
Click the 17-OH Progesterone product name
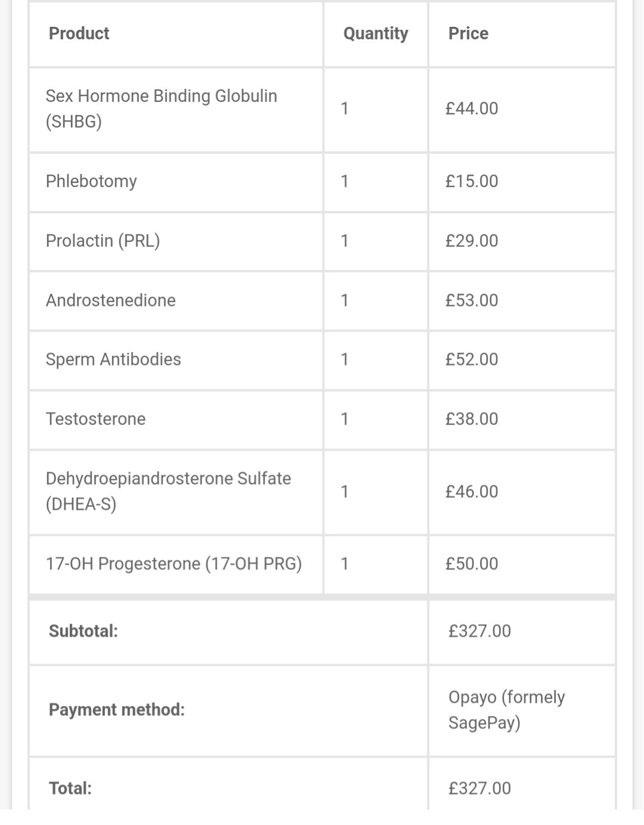pyautogui.click(x=174, y=564)
